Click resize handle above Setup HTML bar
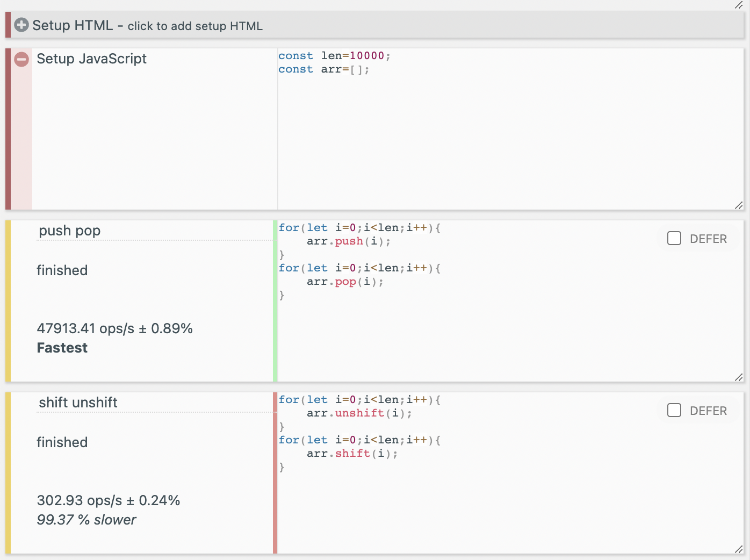 coord(739,5)
